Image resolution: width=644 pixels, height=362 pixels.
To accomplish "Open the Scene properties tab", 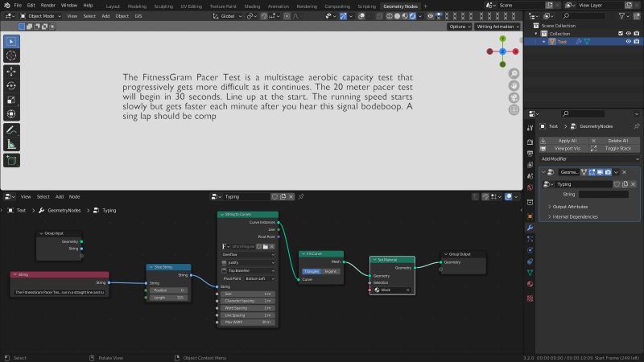I will coord(530,176).
